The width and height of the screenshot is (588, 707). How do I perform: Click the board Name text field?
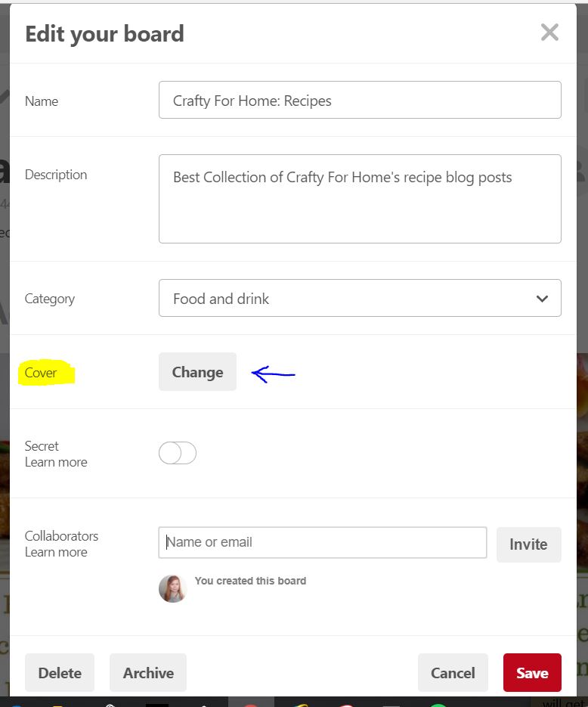point(360,101)
